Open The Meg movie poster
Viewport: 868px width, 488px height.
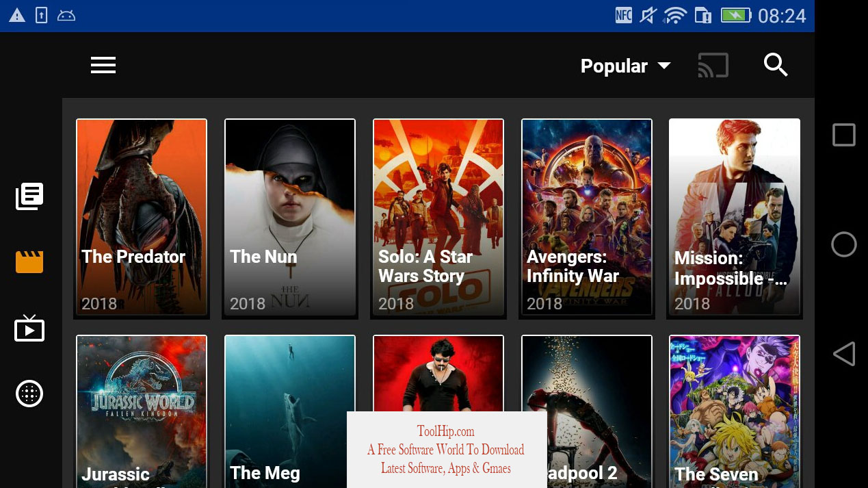click(290, 411)
